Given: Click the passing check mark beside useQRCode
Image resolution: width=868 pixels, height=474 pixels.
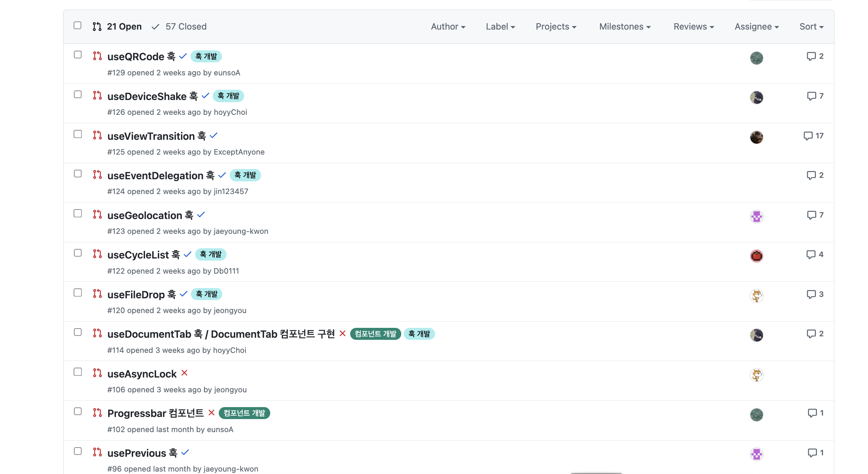Looking at the screenshot, I should 183,56.
